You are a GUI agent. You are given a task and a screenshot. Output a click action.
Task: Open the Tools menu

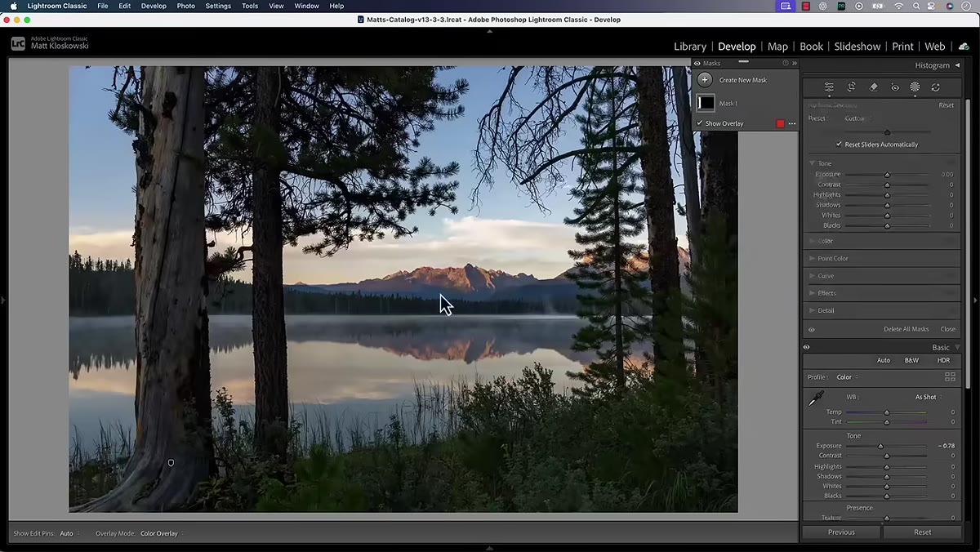click(x=250, y=6)
